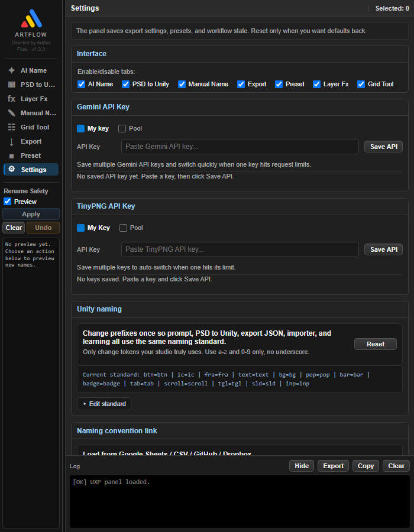Open the PSD to Unity sidebar tab
Screen dimensions: 414x532
coord(31,85)
